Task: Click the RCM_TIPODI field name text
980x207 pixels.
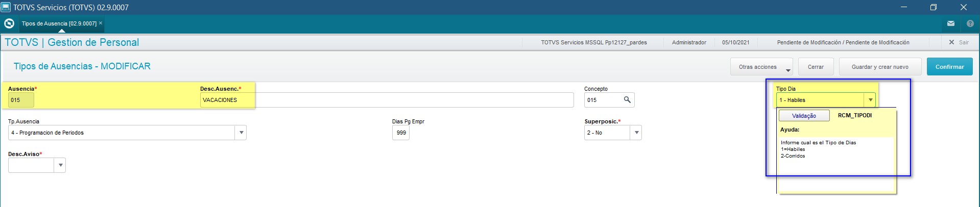Action: (x=855, y=115)
